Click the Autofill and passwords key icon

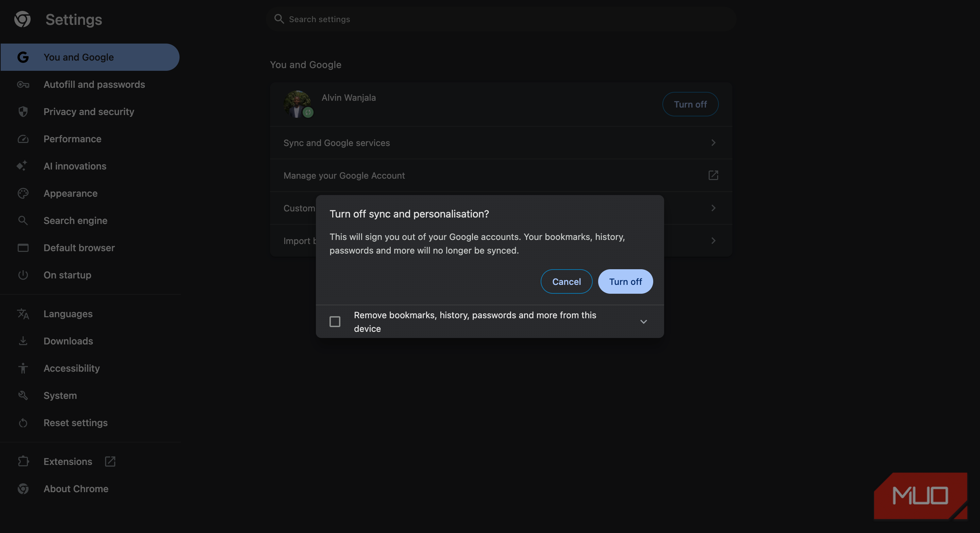click(x=23, y=84)
